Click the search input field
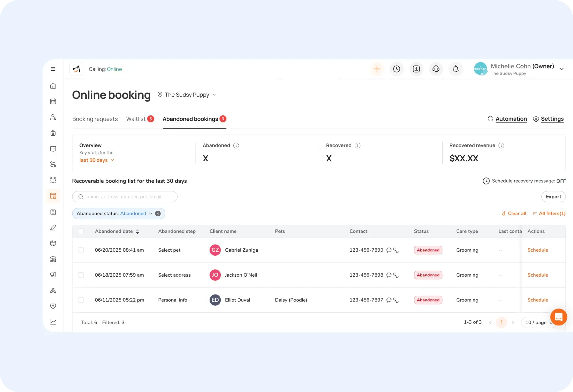 (x=125, y=197)
